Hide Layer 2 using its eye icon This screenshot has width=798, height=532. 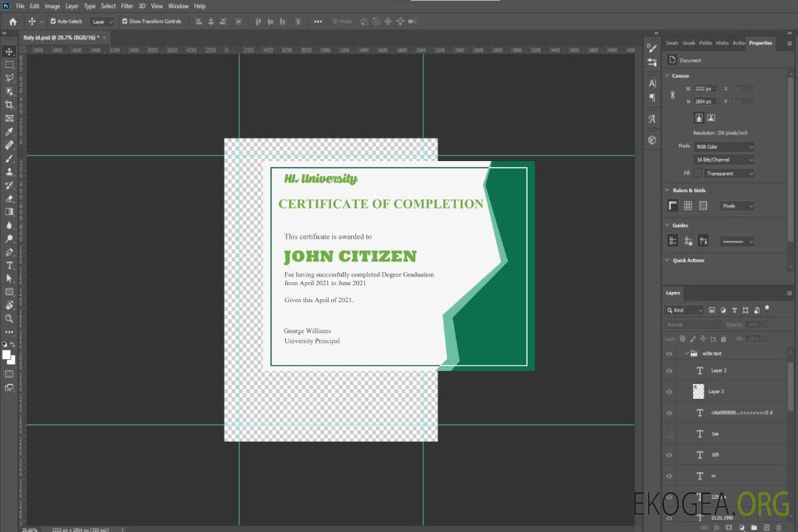click(669, 371)
